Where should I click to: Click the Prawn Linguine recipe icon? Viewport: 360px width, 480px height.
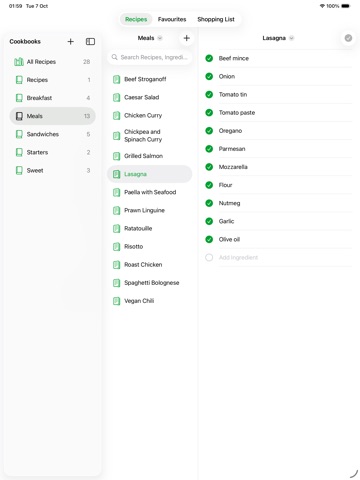[116, 210]
